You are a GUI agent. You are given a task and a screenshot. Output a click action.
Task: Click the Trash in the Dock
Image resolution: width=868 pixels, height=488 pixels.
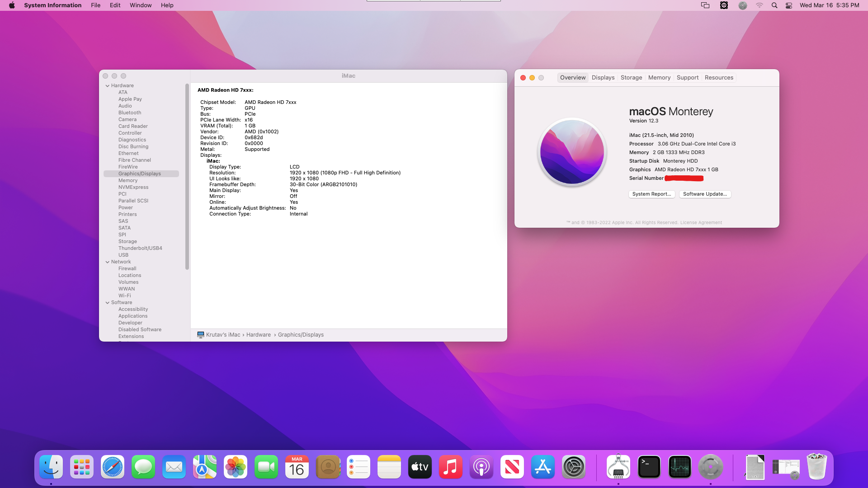pos(816,467)
